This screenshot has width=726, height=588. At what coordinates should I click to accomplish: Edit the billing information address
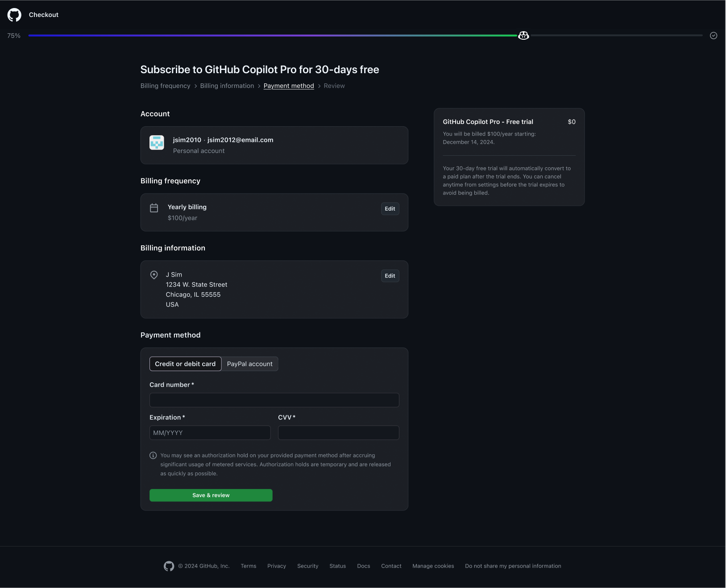coord(390,276)
